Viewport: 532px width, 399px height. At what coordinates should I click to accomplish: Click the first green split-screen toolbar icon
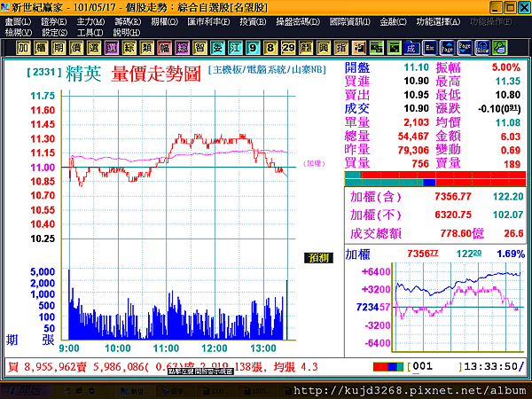[376, 48]
